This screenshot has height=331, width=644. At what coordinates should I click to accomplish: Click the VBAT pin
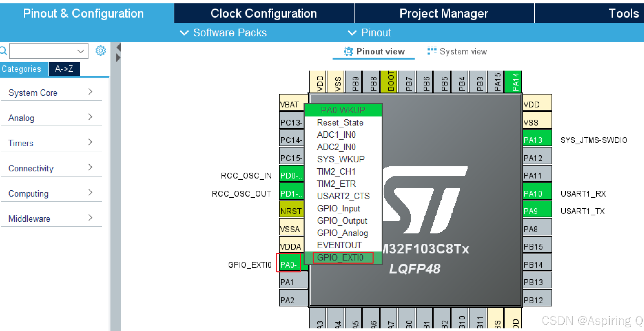click(294, 103)
